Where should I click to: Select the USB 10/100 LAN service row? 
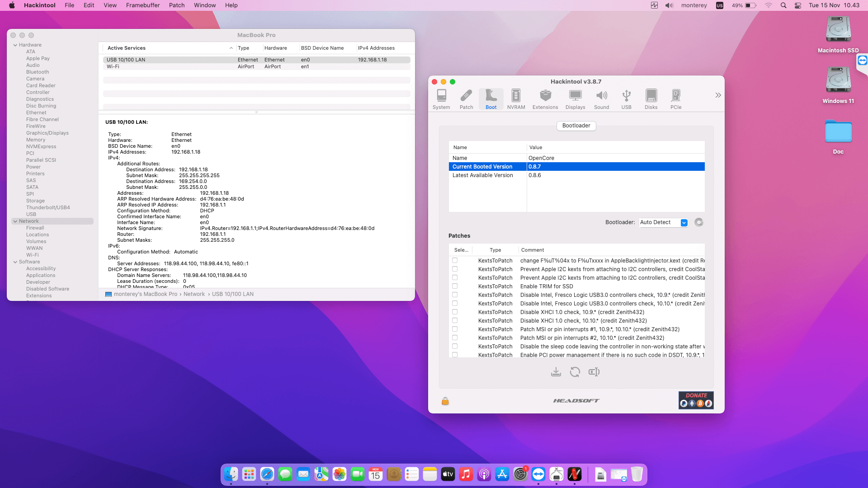point(257,60)
